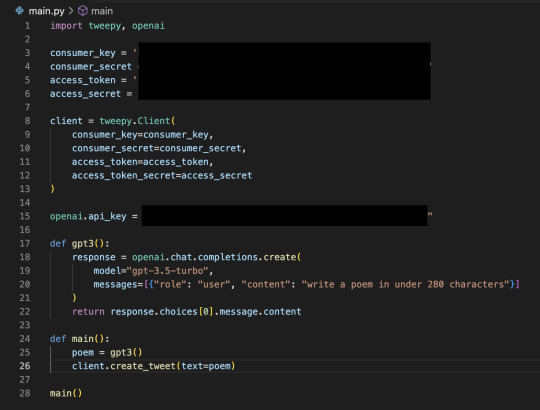This screenshot has width=540, height=410.
Task: Click the Python file icon in breadcrumb
Action: (20, 11)
